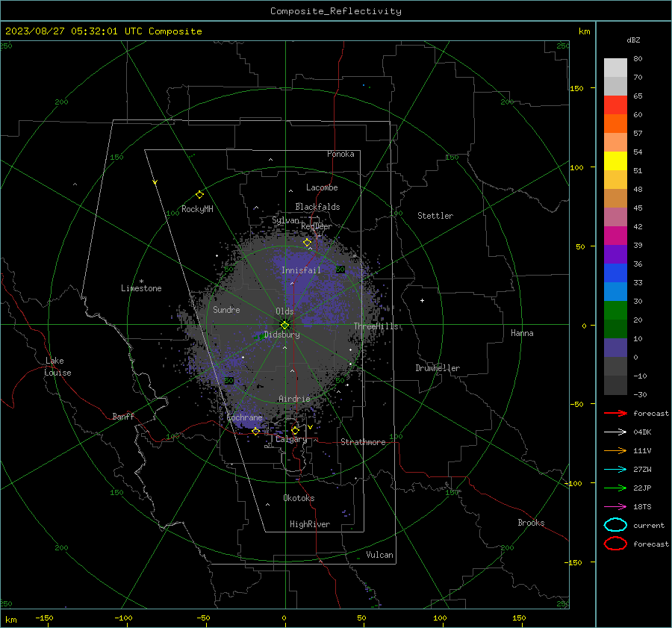Click the Ponoka town label
This screenshot has height=628, width=672.
point(340,154)
